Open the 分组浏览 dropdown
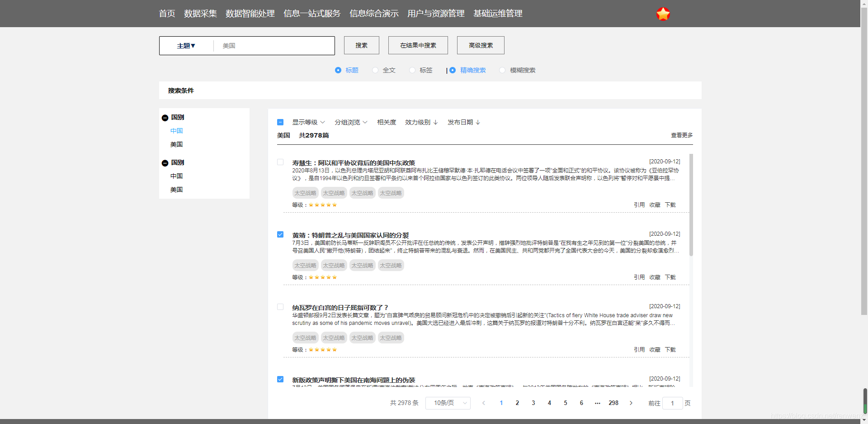This screenshot has width=868, height=424. (x=351, y=122)
